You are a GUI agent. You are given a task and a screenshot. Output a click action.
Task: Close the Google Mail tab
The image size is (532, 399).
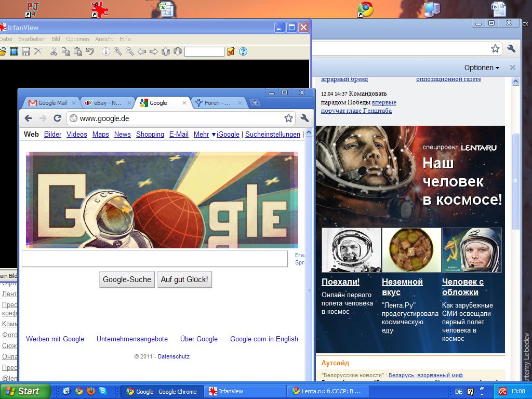[x=73, y=103]
